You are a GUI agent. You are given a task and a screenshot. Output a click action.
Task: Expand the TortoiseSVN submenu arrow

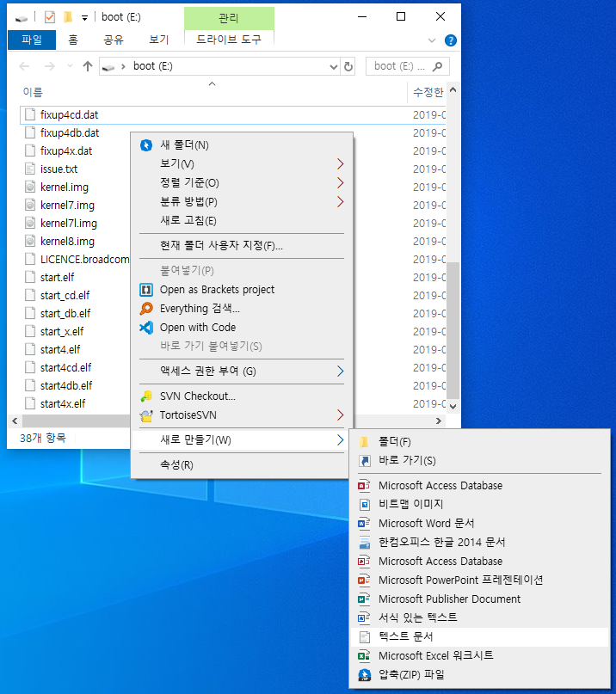pyautogui.click(x=340, y=415)
